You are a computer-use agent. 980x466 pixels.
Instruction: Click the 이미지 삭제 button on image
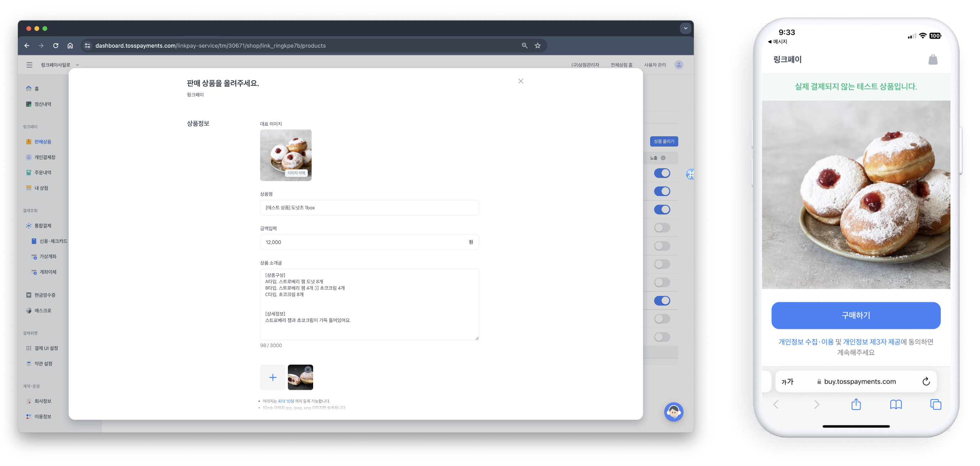click(296, 173)
